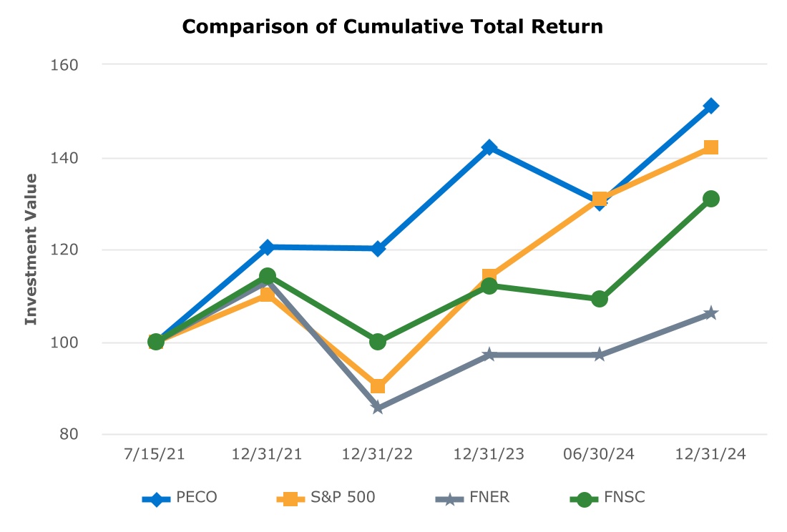This screenshot has height=532, width=787.
Task: Select the FNER star point at 12/31/22
Action: (378, 408)
